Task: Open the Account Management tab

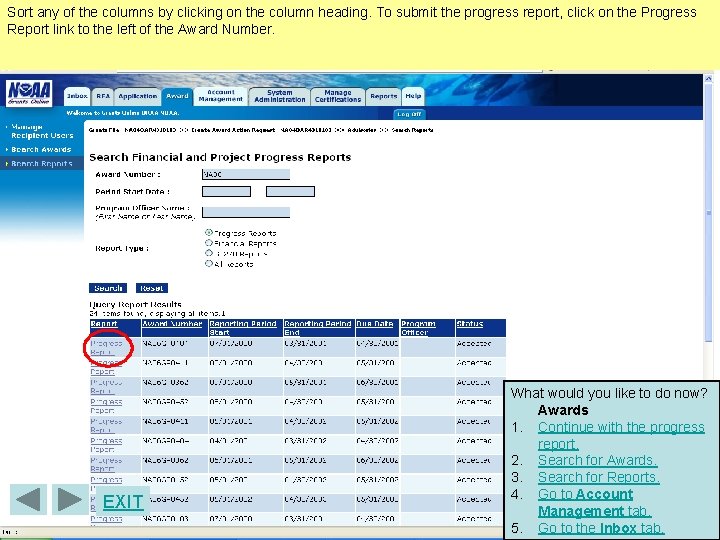Action: coord(220,96)
